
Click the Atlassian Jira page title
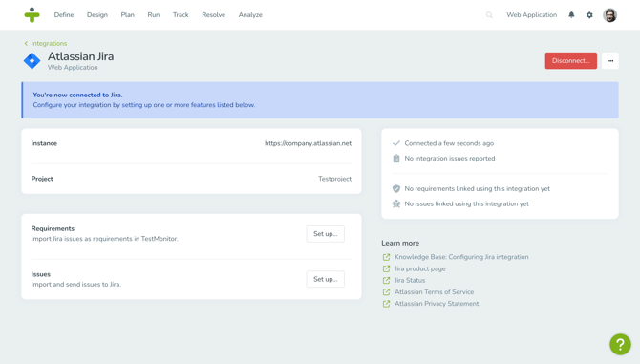pos(81,56)
